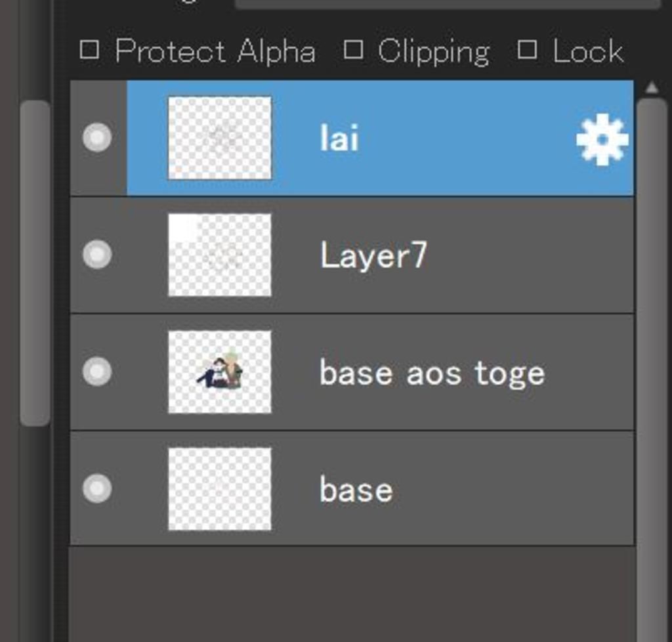Select the lai layer name
672x642 pixels.
pyautogui.click(x=339, y=138)
